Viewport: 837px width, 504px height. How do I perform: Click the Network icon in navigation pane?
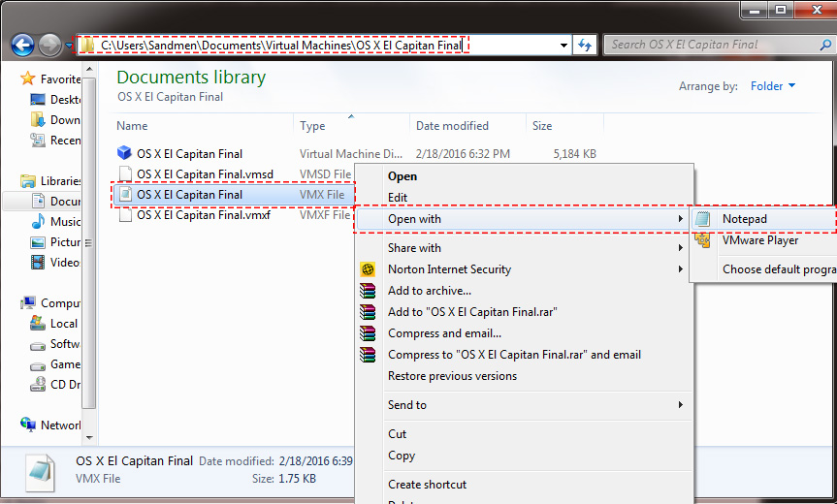pos(28,425)
